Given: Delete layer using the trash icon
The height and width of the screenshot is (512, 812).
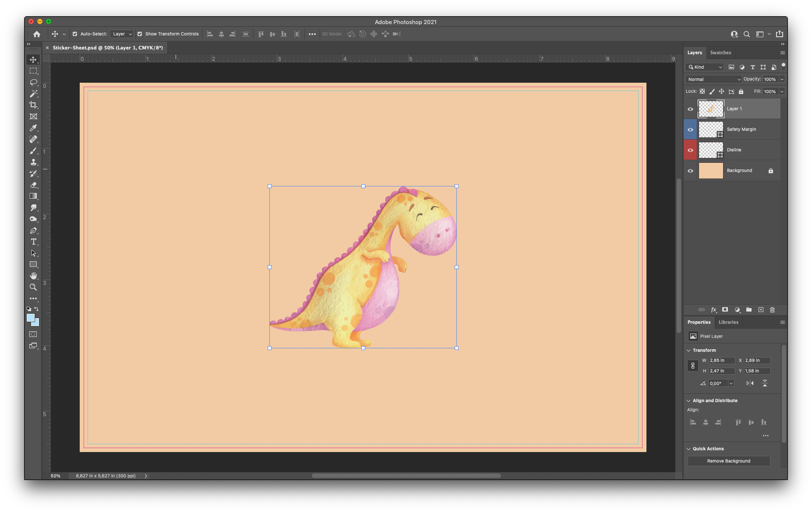Looking at the screenshot, I should click(772, 310).
